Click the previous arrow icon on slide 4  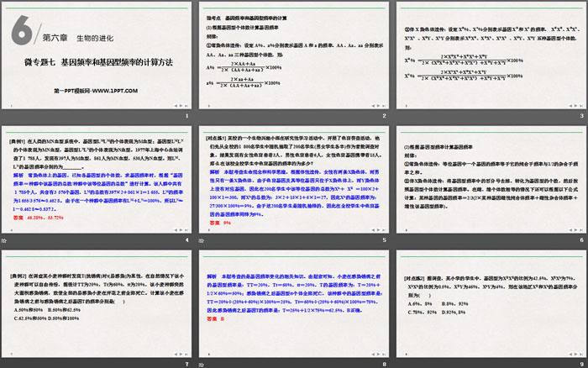(x=176, y=230)
